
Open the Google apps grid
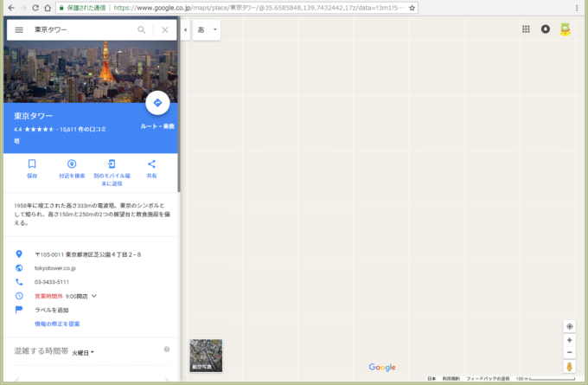pyautogui.click(x=526, y=29)
